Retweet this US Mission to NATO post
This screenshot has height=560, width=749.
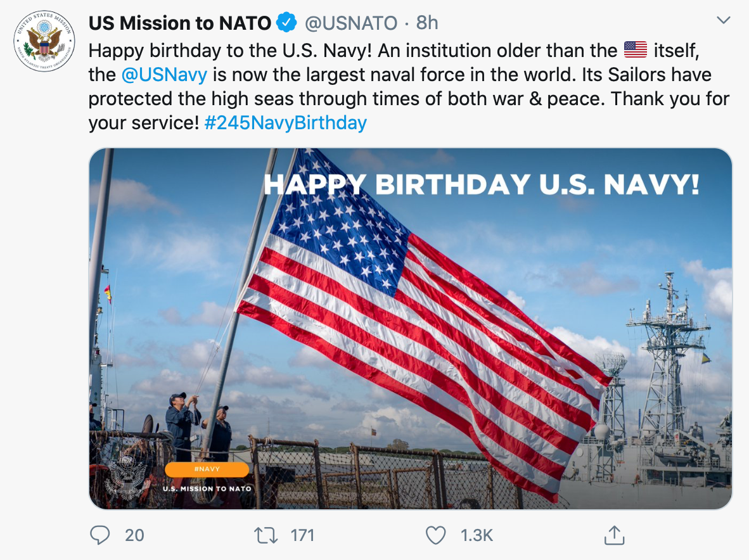[266, 535]
